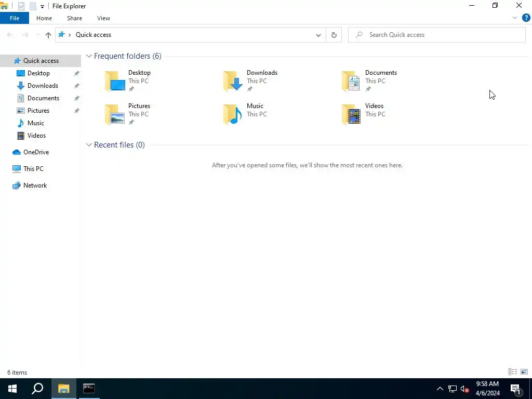Open the address bar history dropdown
Viewport: 532px width, 399px height.
point(318,35)
